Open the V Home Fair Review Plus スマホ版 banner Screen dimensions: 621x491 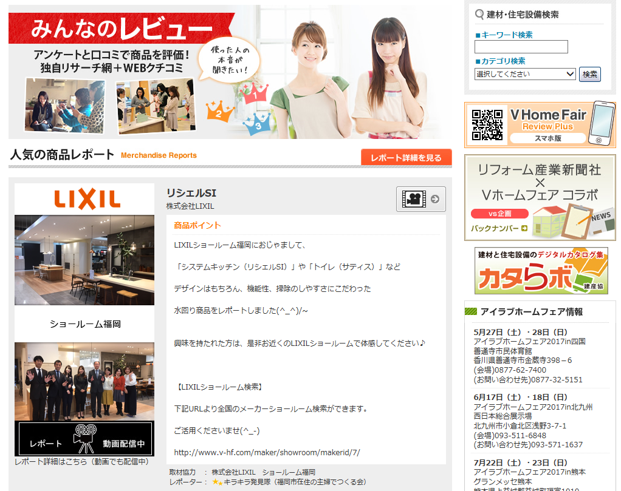tap(540, 124)
